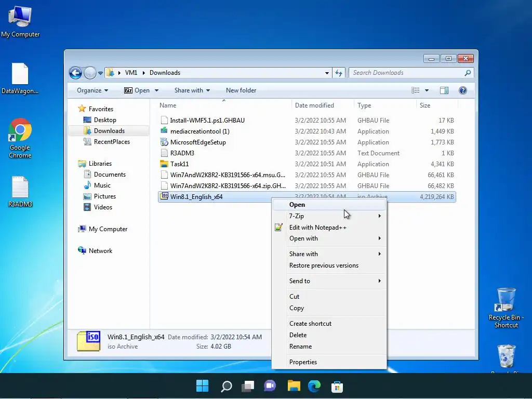The width and height of the screenshot is (532, 399).
Task: Expand the 7-Zip submenu
Action: [329, 216]
